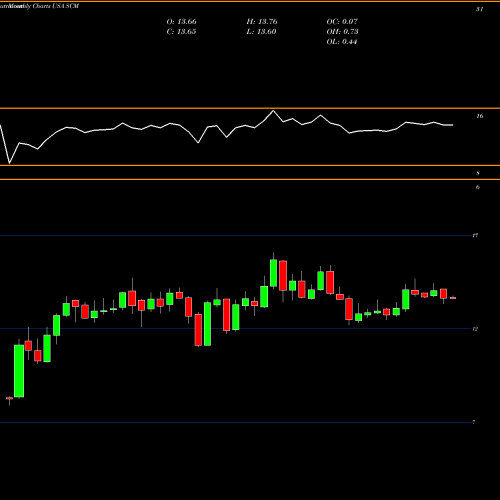
Task: Click the '8' axis label
Action: pos(478,173)
